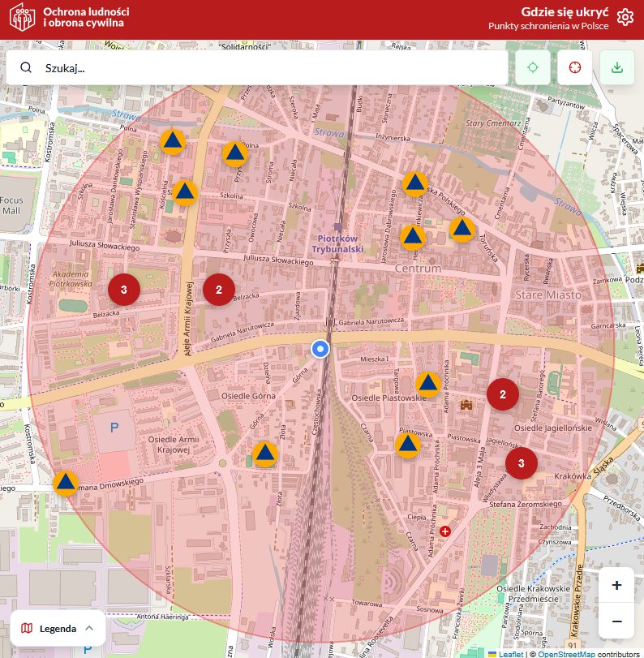
Task: Click the green download button
Action: (x=617, y=67)
